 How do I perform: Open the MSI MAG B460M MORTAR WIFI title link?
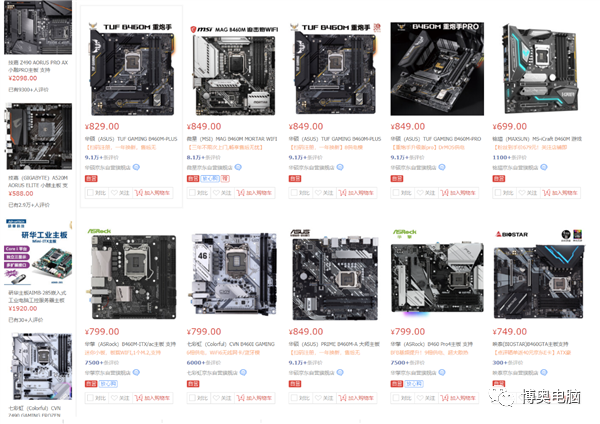[232, 139]
